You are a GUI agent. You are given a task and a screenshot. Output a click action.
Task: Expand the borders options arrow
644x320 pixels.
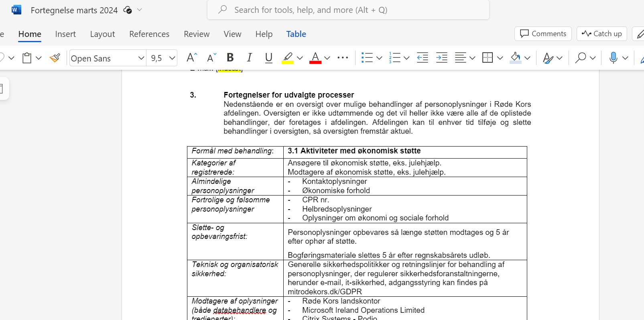click(500, 58)
